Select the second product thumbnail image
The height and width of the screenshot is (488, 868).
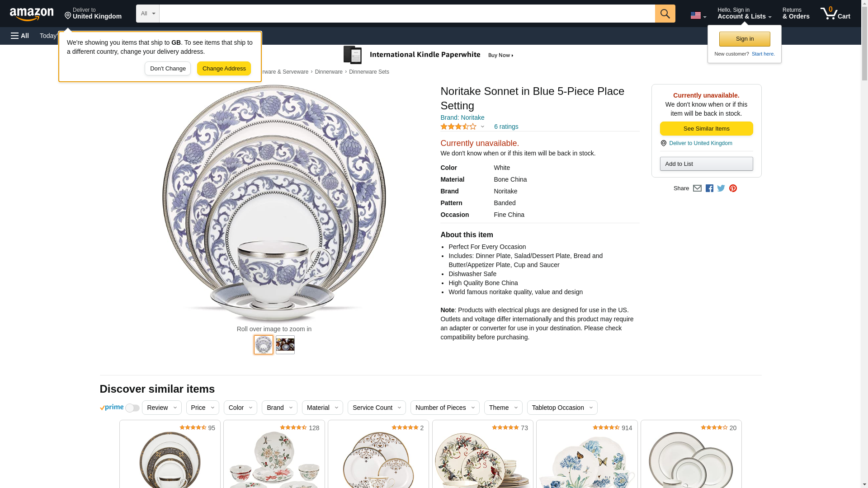coord(285,345)
